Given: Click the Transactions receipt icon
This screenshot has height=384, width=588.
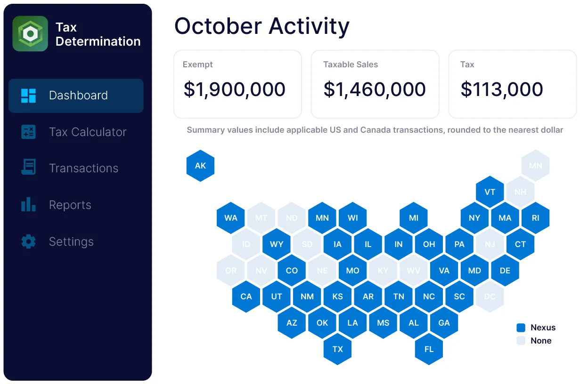Looking at the screenshot, I should (x=28, y=168).
